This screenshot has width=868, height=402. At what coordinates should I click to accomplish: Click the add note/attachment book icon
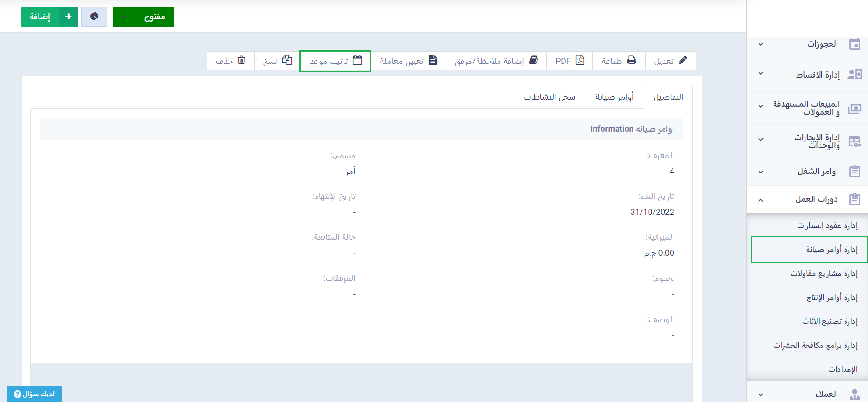(x=533, y=60)
